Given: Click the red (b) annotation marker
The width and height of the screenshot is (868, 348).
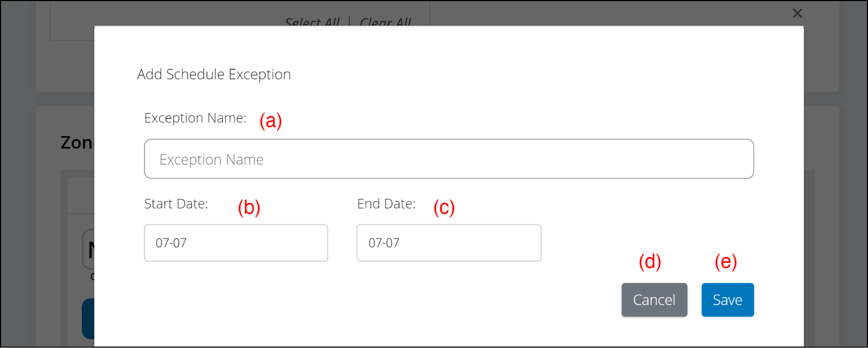Looking at the screenshot, I should 249,207.
